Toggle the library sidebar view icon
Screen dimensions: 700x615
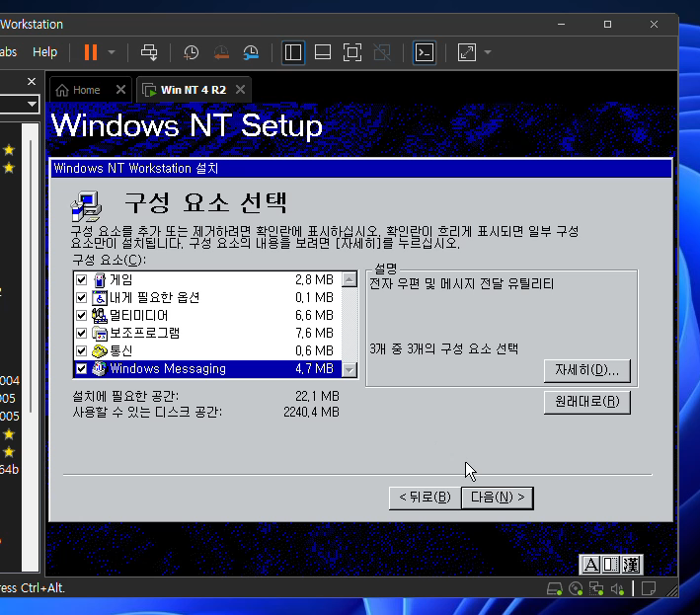tap(293, 52)
